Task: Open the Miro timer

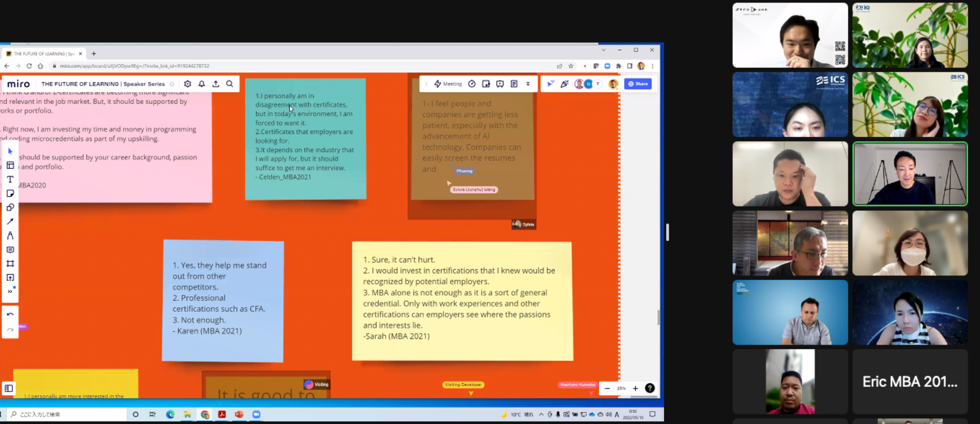Action: point(472,84)
